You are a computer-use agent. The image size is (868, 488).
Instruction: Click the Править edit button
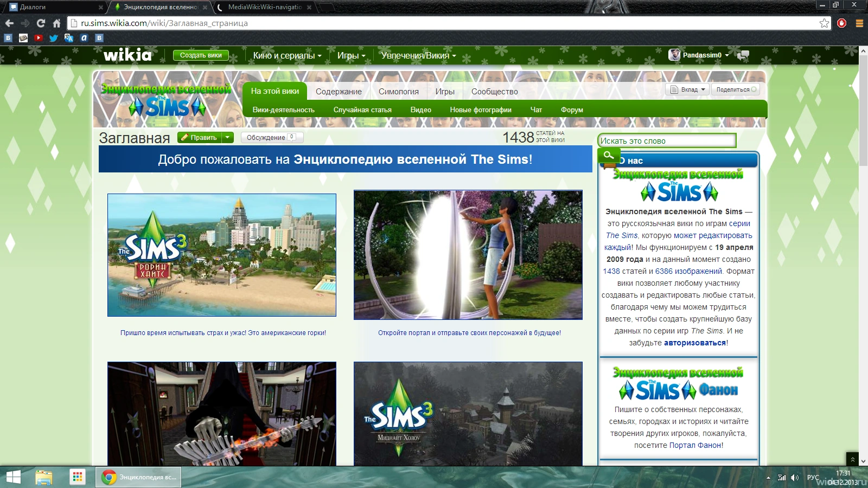click(x=200, y=138)
